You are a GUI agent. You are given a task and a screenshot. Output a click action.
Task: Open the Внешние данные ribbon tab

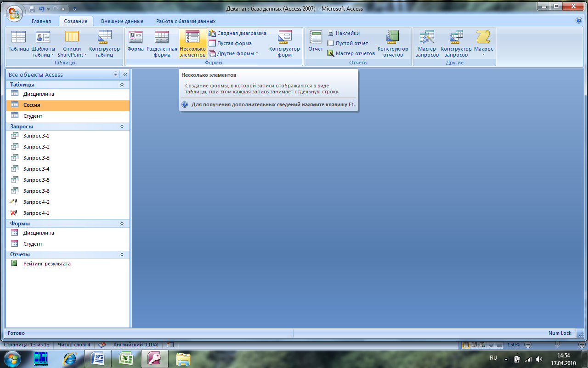click(x=122, y=21)
